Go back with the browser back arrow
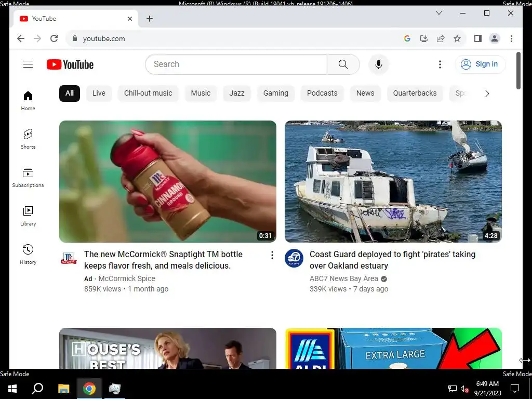Viewport: 532px width, 399px height. tap(21, 38)
